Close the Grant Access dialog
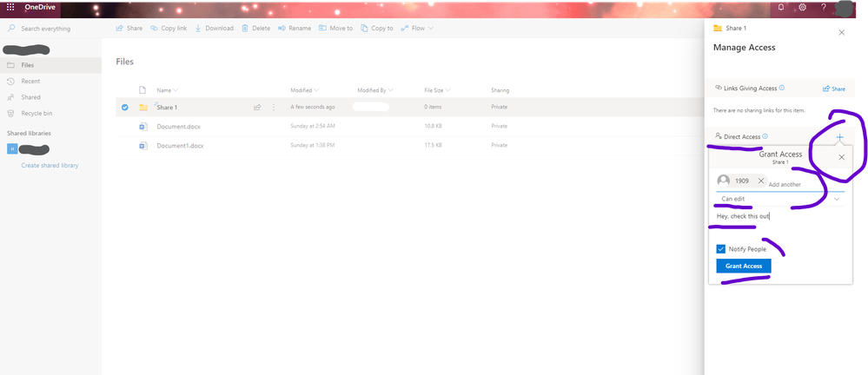868x375 pixels. 841,158
